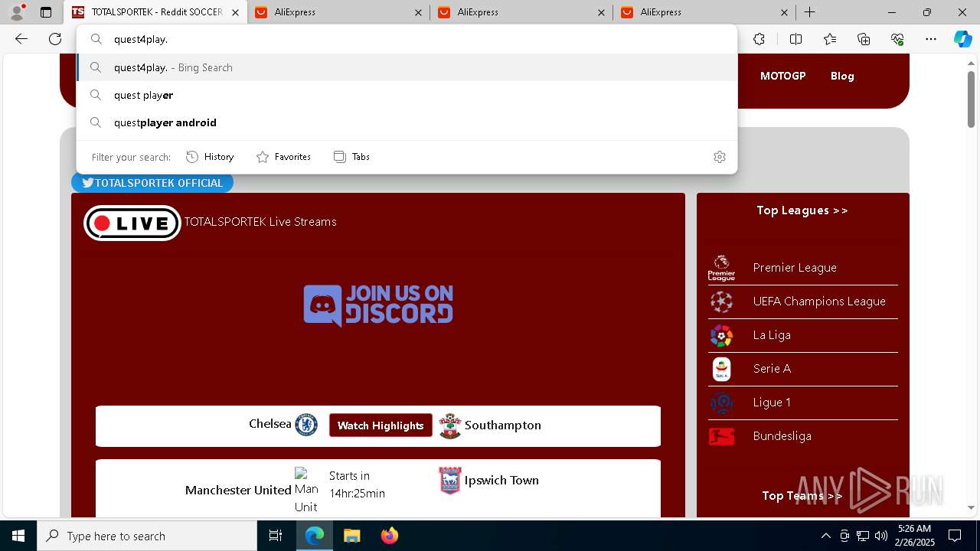Open a new tab with plus
The image size is (980, 551).
coord(809,12)
